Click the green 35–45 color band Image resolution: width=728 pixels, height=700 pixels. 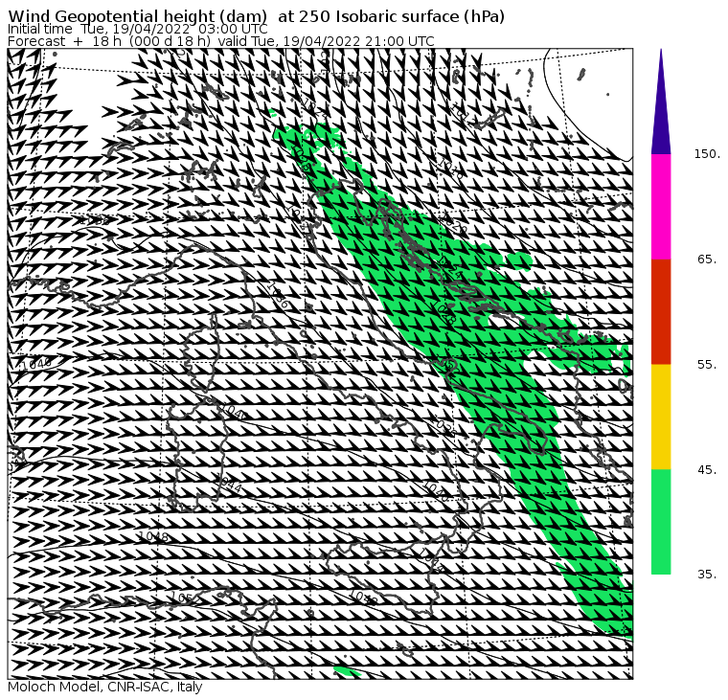click(x=661, y=522)
